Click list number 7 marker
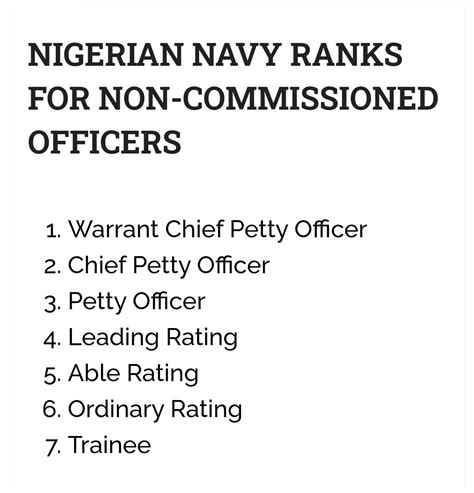474x493 pixels. click(x=53, y=447)
